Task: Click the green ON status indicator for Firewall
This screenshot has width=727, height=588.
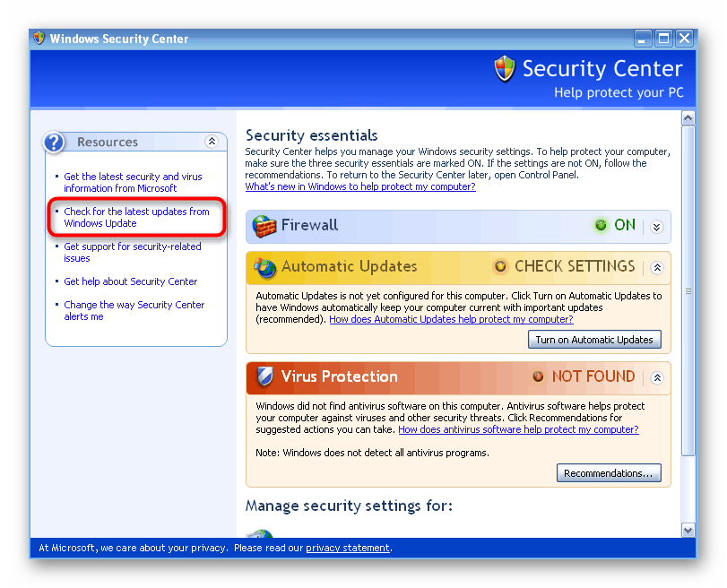Action: coord(601,225)
